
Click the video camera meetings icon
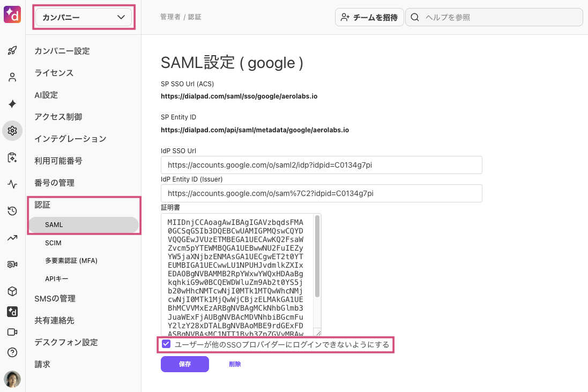point(12,332)
